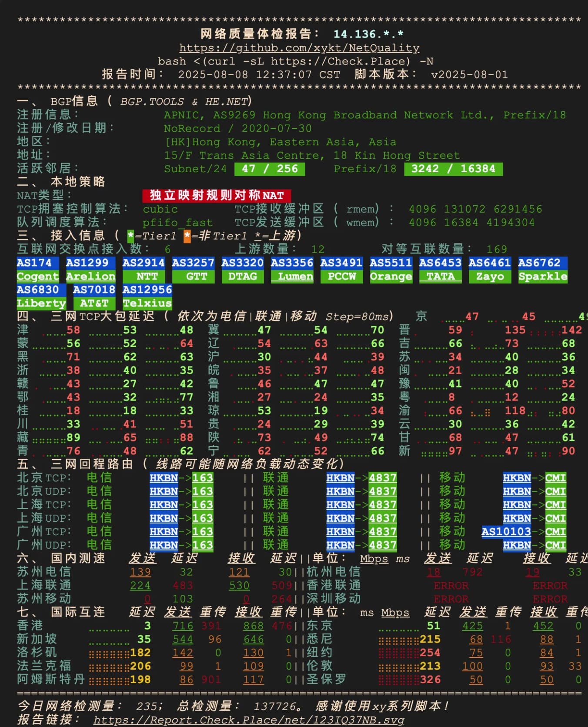Click the AS10103 route label

click(506, 531)
